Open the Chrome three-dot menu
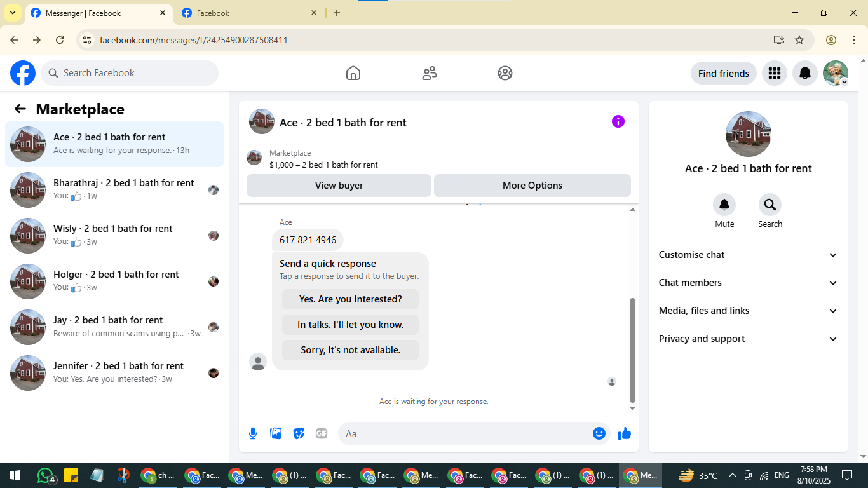The width and height of the screenshot is (868, 488). pos(854,40)
